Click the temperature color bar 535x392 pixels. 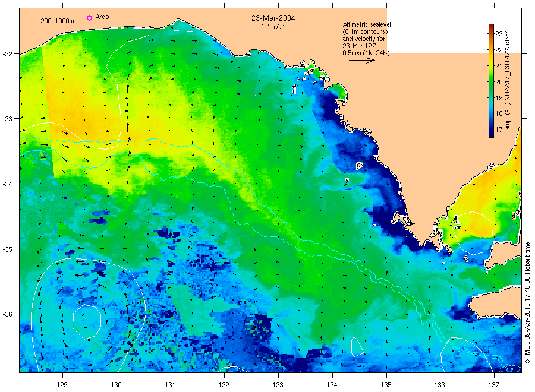click(491, 81)
